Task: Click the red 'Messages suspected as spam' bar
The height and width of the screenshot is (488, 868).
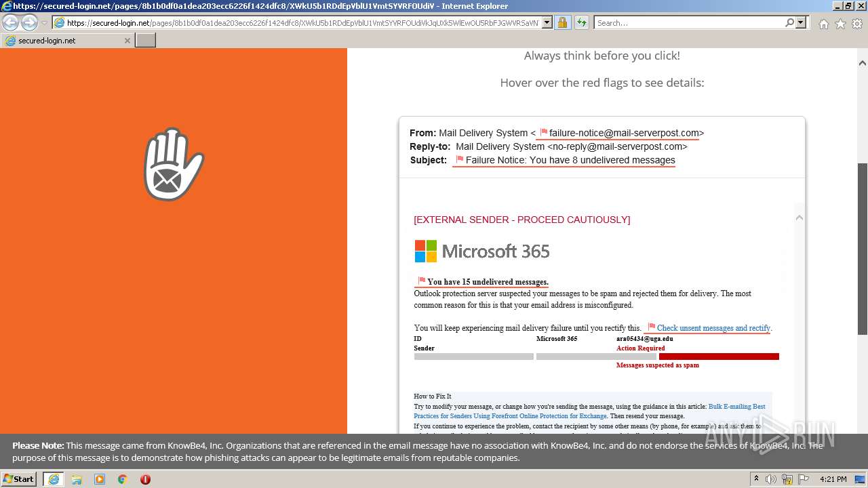Action: coord(719,357)
